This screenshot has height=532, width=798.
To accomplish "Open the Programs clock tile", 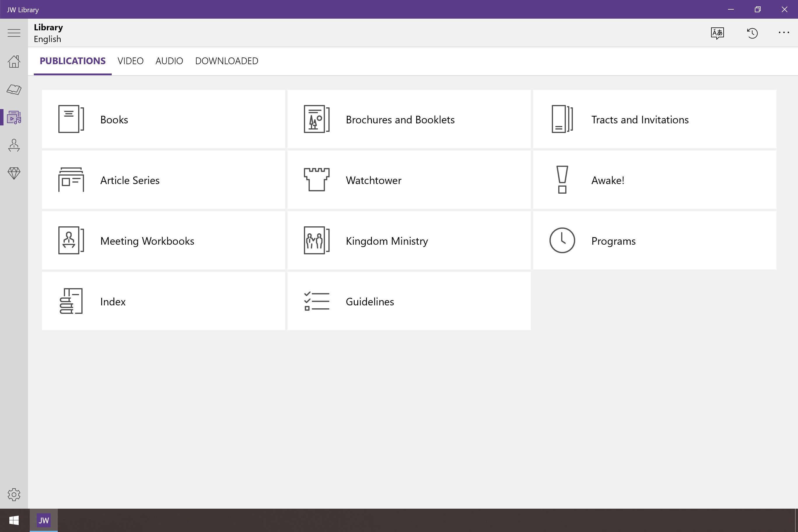I will click(654, 241).
